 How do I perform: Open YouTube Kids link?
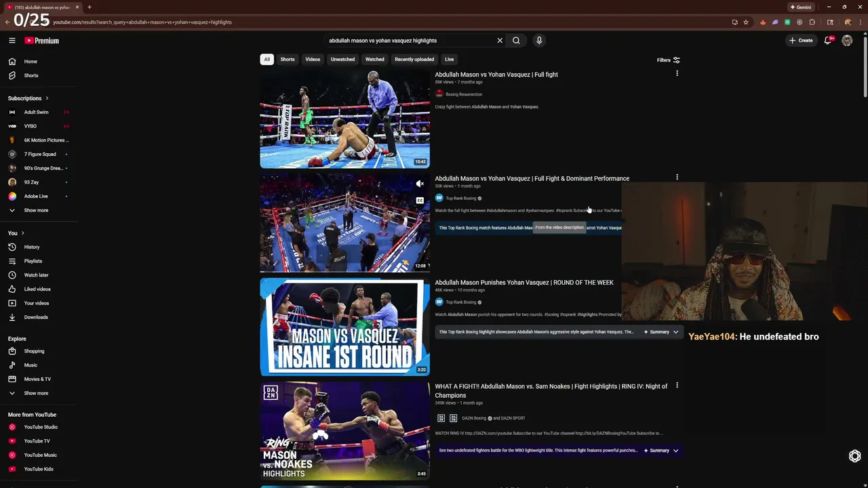coord(39,469)
